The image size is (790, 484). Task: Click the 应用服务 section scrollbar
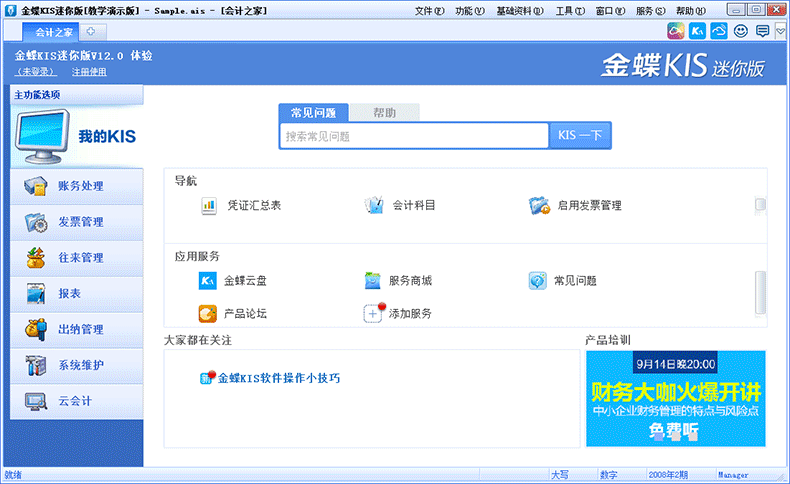pyautogui.click(x=759, y=291)
